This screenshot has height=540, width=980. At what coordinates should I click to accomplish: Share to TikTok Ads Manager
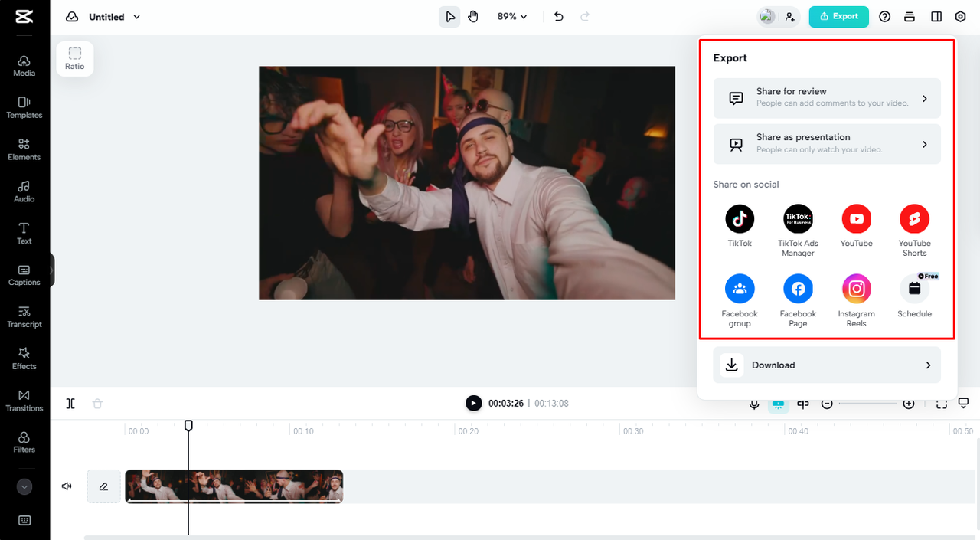(798, 231)
